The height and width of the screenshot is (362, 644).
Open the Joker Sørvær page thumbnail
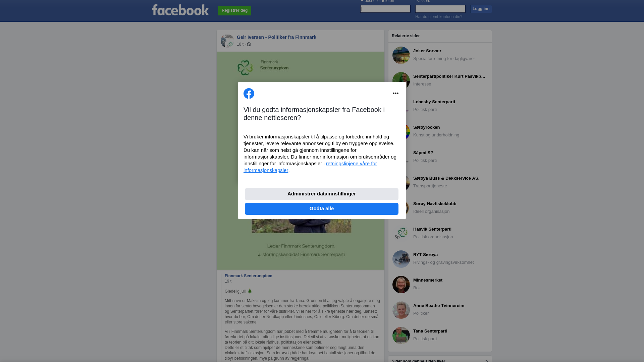[x=401, y=55]
